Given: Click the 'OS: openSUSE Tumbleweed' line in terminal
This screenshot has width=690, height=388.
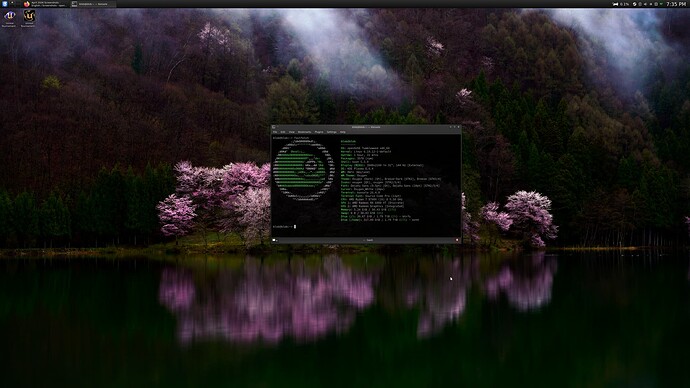Looking at the screenshot, I should (x=365, y=148).
